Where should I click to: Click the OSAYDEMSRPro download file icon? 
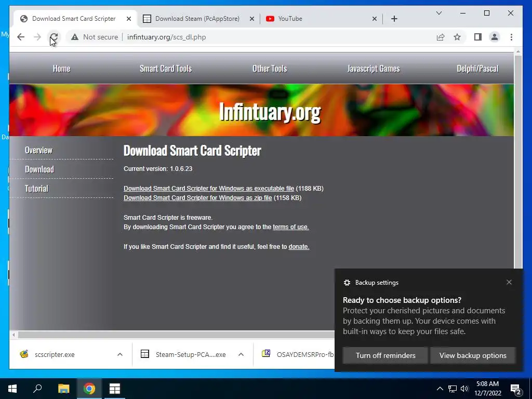click(x=266, y=353)
